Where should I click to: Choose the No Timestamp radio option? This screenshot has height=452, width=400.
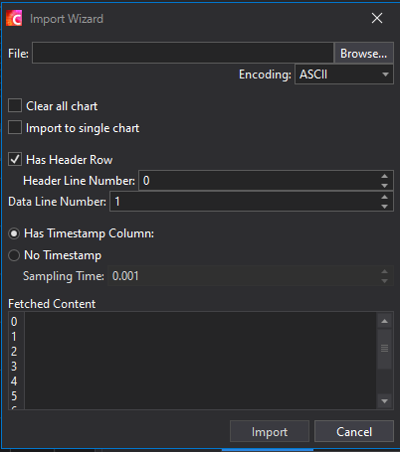tap(14, 255)
